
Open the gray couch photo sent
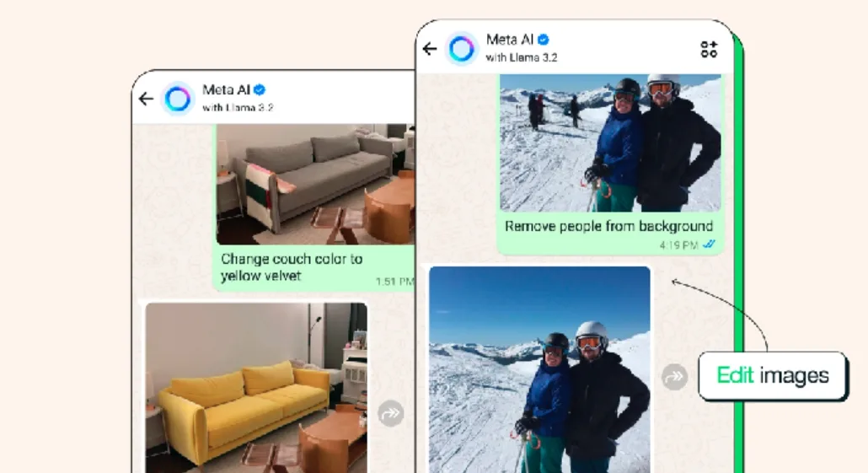[x=315, y=184]
